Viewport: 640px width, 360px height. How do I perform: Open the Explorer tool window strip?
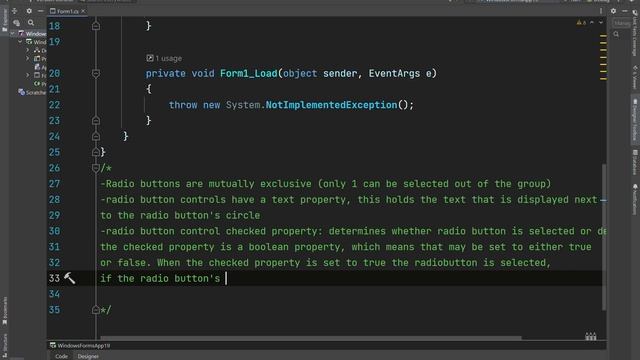tap(5, 20)
